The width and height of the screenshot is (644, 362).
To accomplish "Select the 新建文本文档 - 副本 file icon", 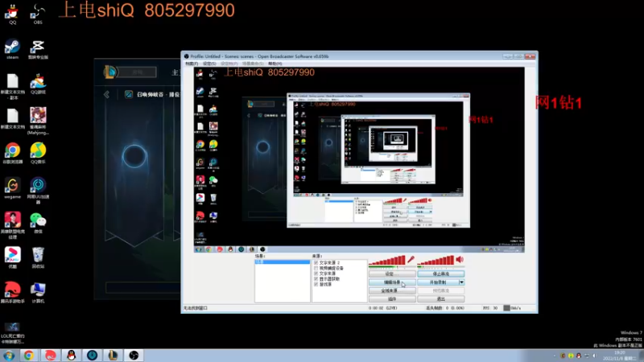I will [x=12, y=87].
